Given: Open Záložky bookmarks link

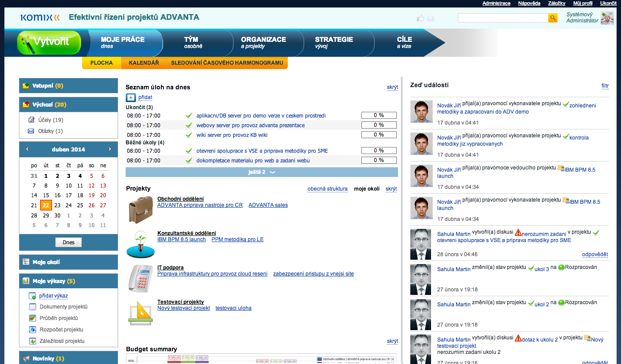Looking at the screenshot, I should (557, 3).
